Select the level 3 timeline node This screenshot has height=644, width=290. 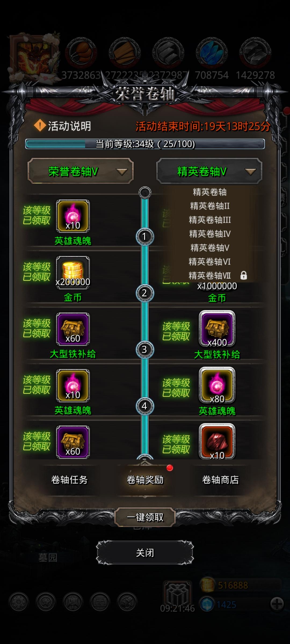pyautogui.click(x=144, y=349)
